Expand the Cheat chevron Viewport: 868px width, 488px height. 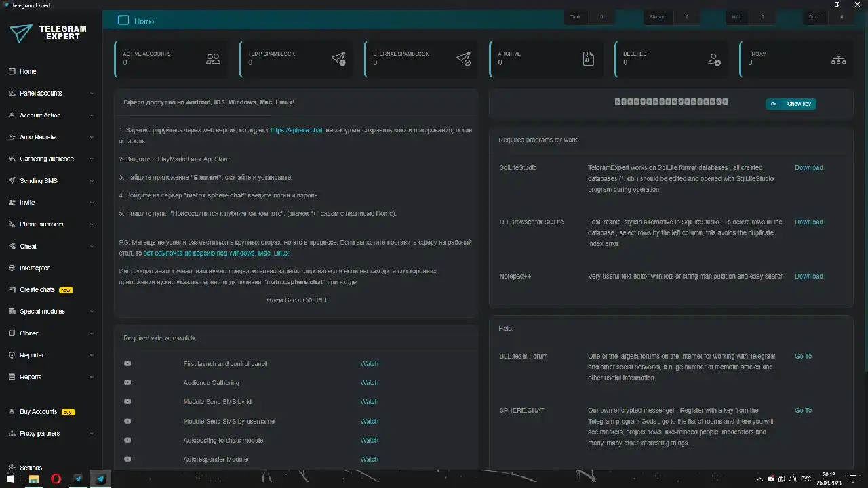click(92, 246)
